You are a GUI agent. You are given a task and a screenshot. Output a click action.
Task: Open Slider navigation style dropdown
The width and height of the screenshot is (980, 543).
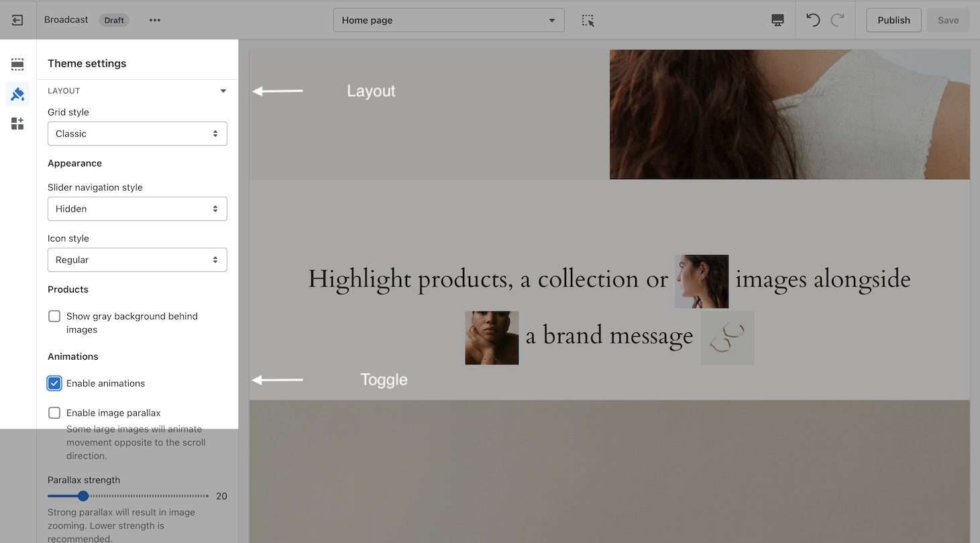pos(137,209)
